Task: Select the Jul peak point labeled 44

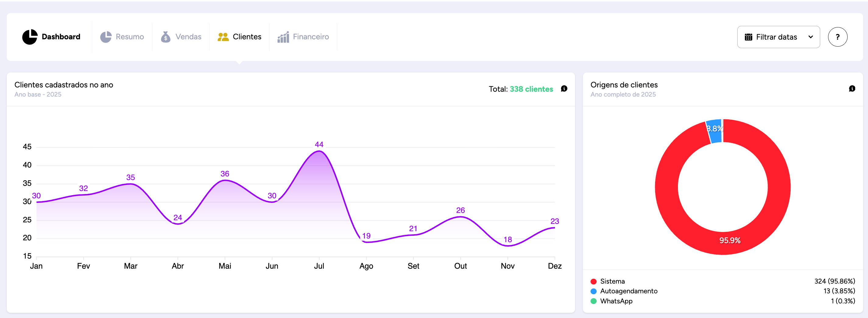Action: tap(319, 151)
